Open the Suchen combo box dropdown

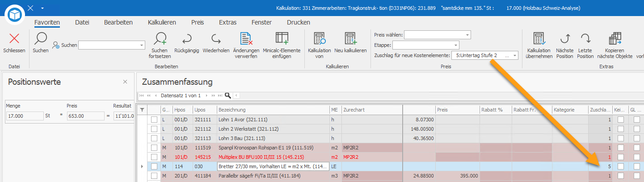142,45
